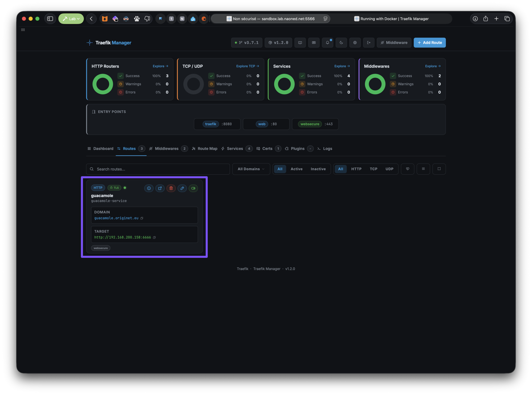Show Safari tab overview
This screenshot has height=395, width=532.
[x=507, y=19]
